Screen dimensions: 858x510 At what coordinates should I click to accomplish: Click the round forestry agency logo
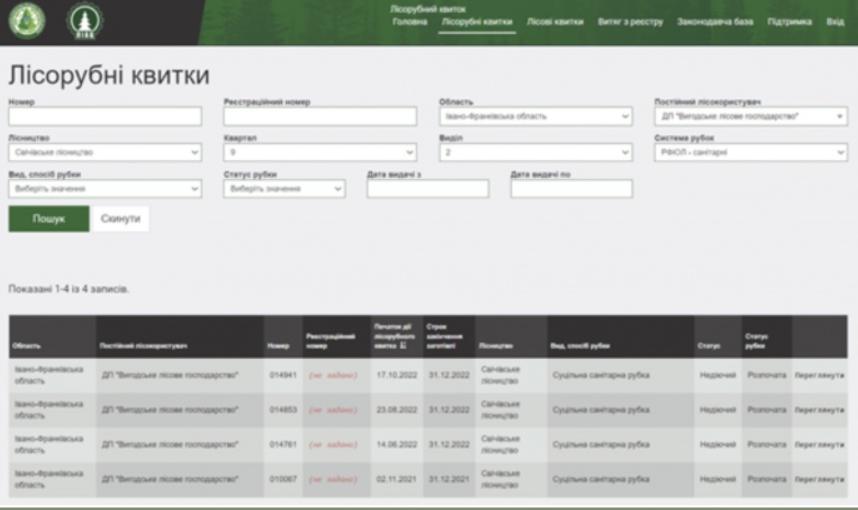tap(26, 22)
